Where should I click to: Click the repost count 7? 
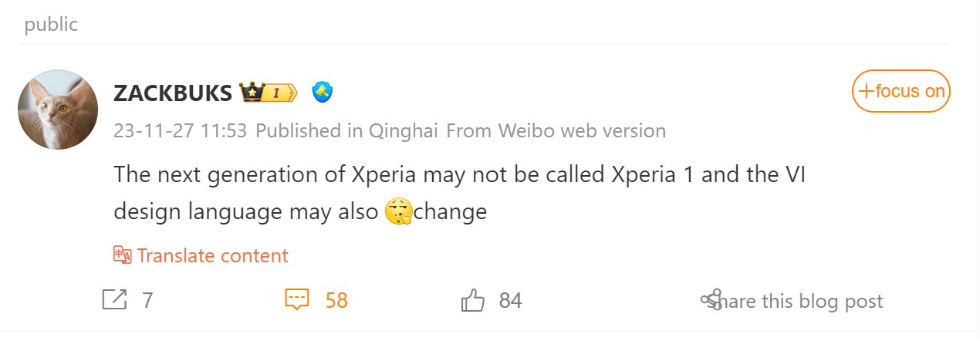tap(147, 299)
